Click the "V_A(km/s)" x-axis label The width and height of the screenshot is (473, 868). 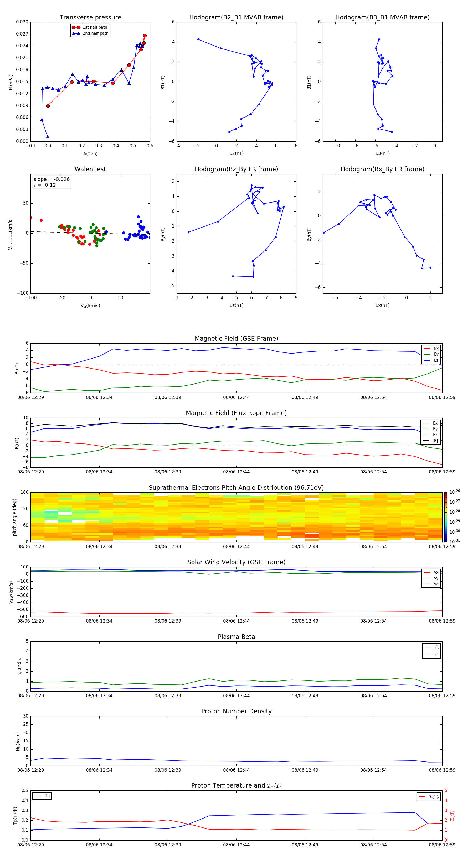90,306
